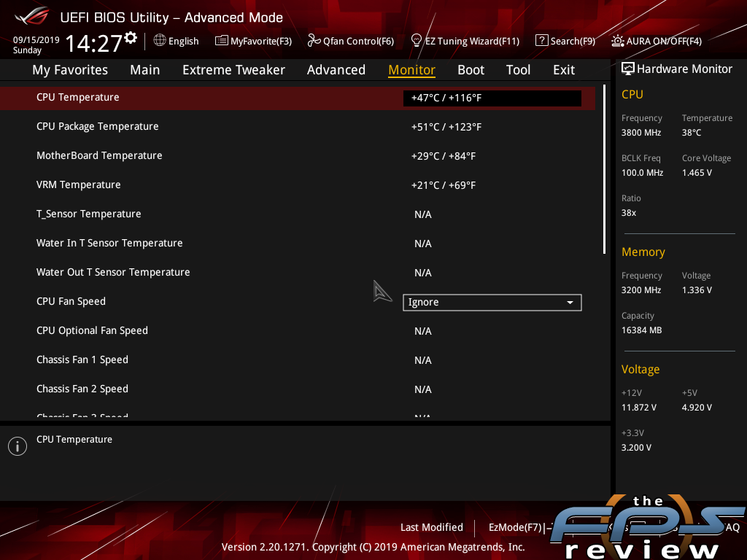747x560 pixels.
Task: Click the language globe icon
Action: pyautogui.click(x=160, y=41)
